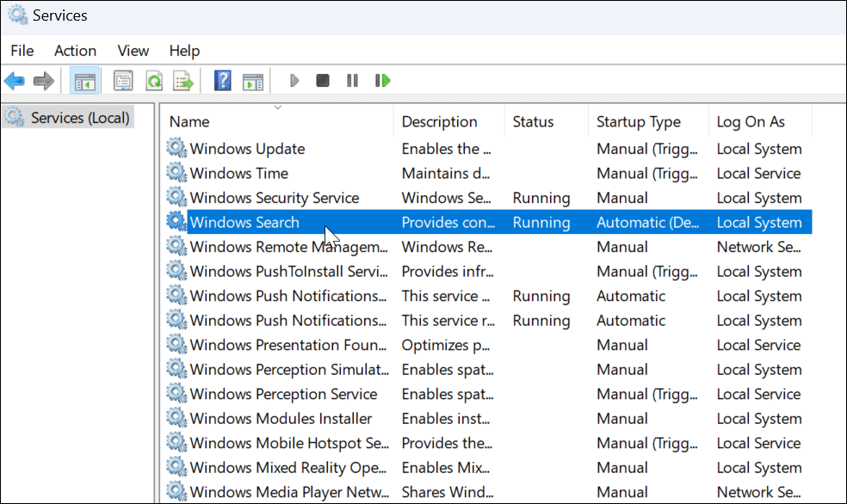This screenshot has height=504, width=847.
Task: Click gear icon beside Windows Perception Simulation
Action: tap(176, 369)
